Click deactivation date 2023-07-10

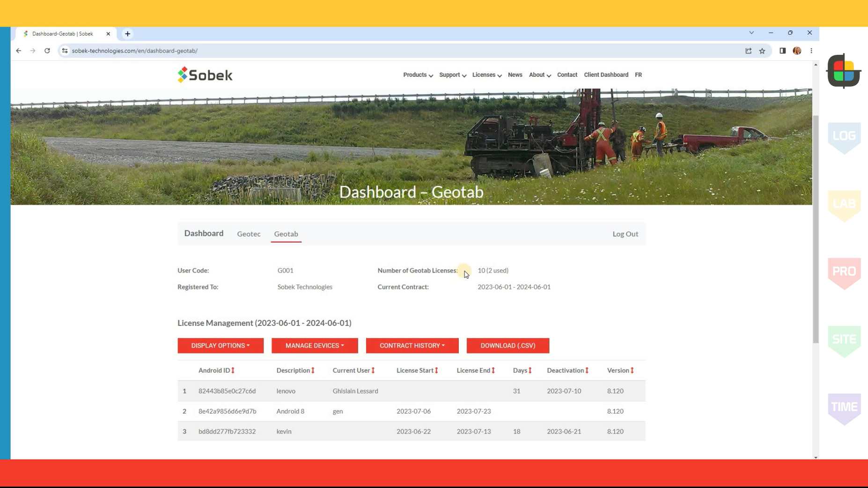(x=564, y=391)
